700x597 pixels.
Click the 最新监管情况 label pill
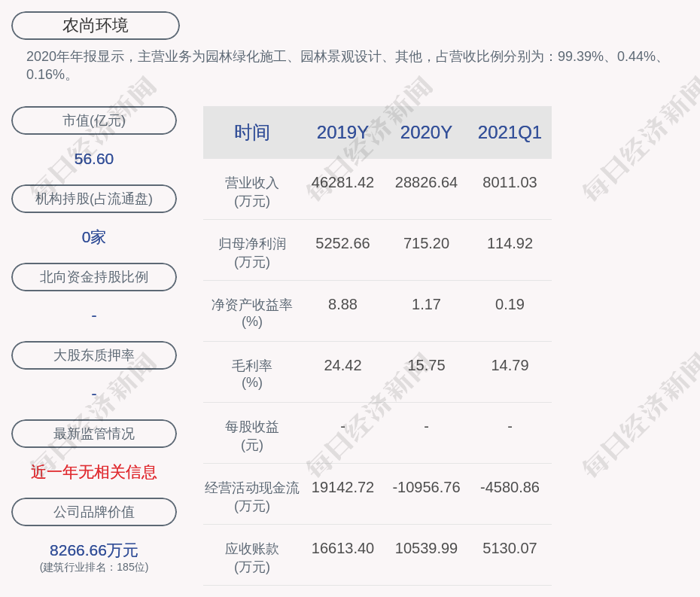[x=94, y=434]
